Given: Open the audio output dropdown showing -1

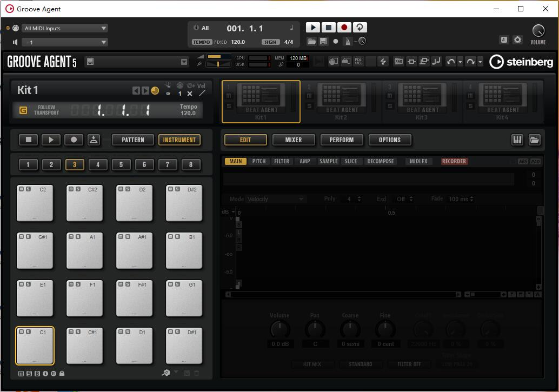Looking at the screenshot, I should point(65,41).
